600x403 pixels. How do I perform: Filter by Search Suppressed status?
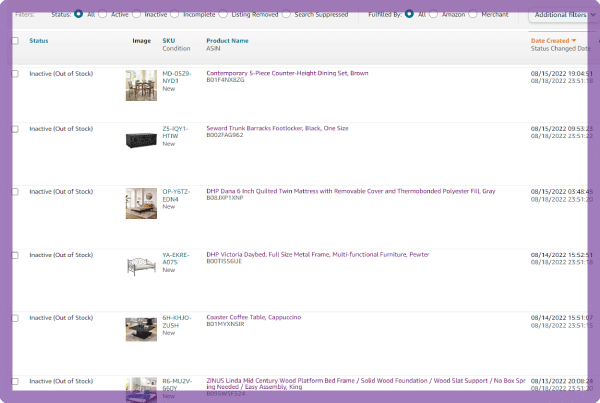coord(287,15)
